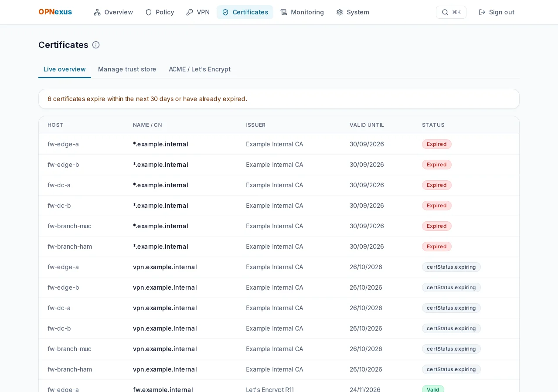
Task: Click certStatus.expiring badge for fw-dc-b vpn row
Action: pyautogui.click(x=451, y=328)
